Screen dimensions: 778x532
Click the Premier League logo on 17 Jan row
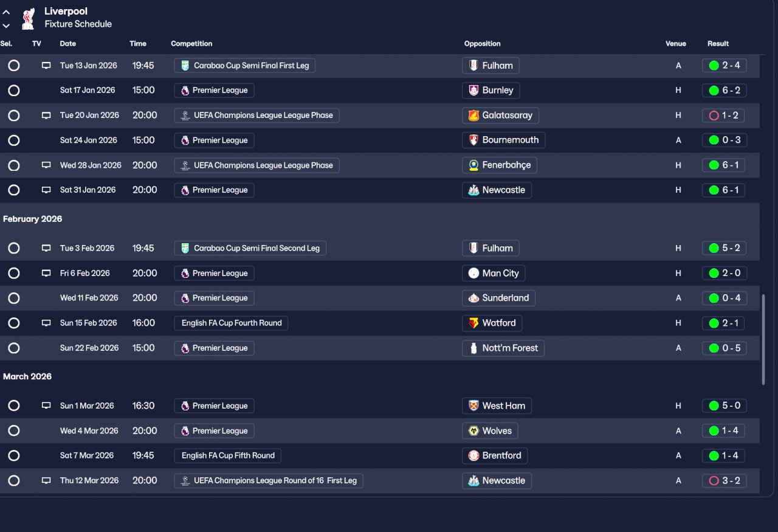pyautogui.click(x=185, y=91)
